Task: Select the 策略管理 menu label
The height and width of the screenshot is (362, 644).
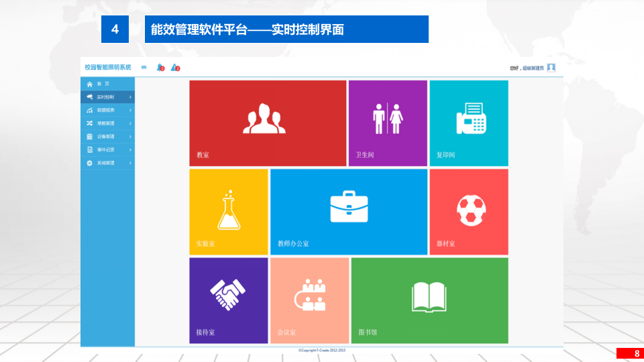Action: click(x=105, y=123)
